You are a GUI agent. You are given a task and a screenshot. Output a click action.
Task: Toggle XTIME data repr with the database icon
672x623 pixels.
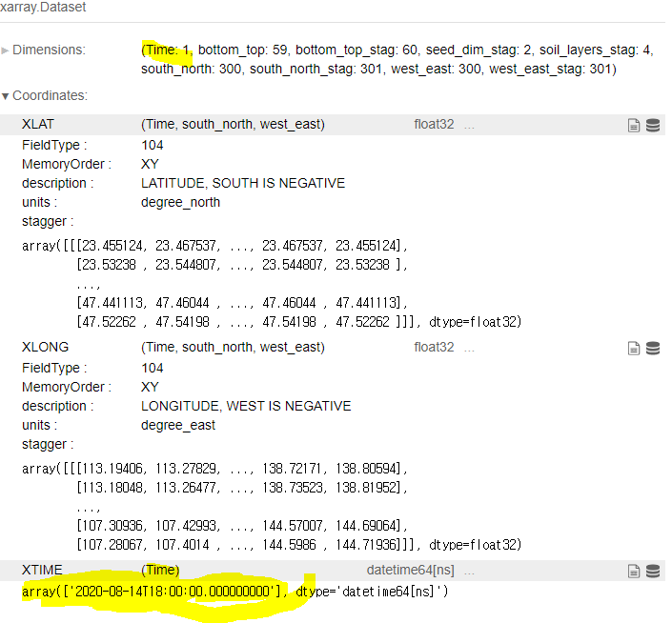click(x=653, y=571)
